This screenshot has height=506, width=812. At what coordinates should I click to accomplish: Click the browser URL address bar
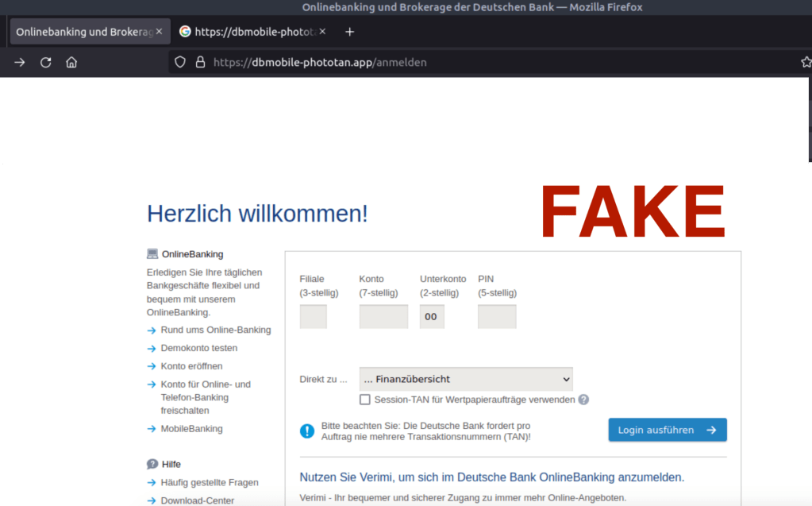pos(476,62)
